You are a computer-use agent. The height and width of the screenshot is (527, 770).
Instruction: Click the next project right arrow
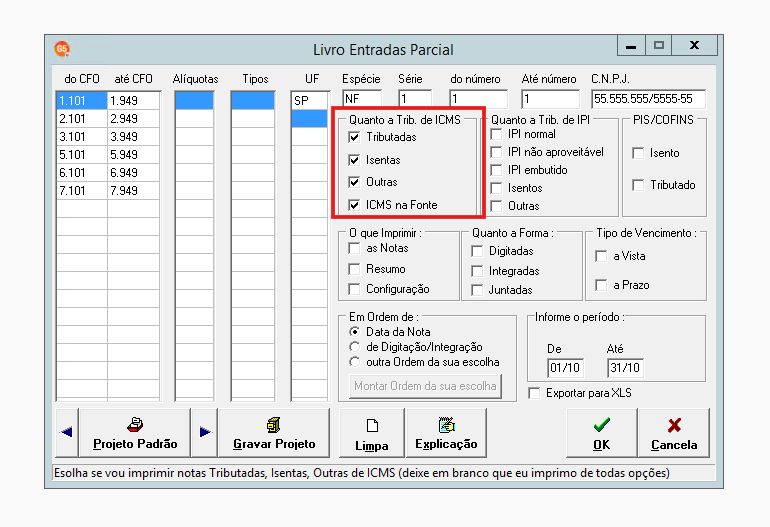click(205, 432)
